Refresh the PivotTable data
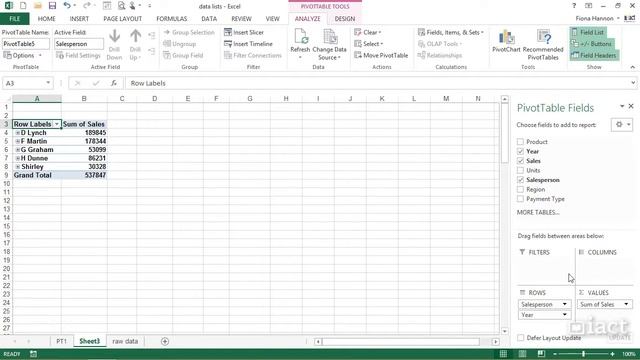 coord(300,43)
